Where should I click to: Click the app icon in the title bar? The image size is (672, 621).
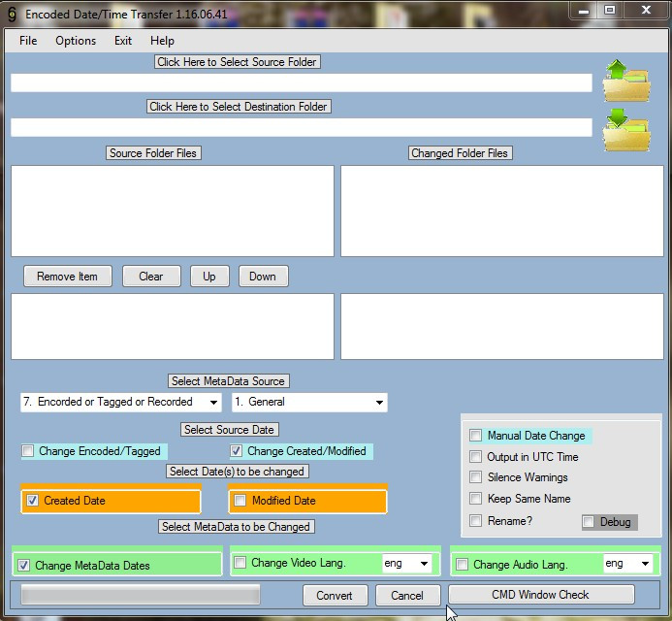pyautogui.click(x=12, y=15)
